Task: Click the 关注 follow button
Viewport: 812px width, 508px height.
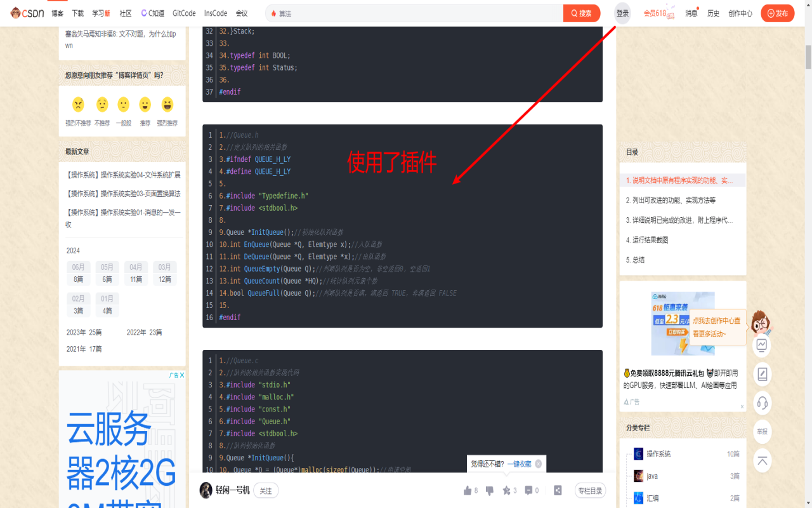Action: coord(265,490)
